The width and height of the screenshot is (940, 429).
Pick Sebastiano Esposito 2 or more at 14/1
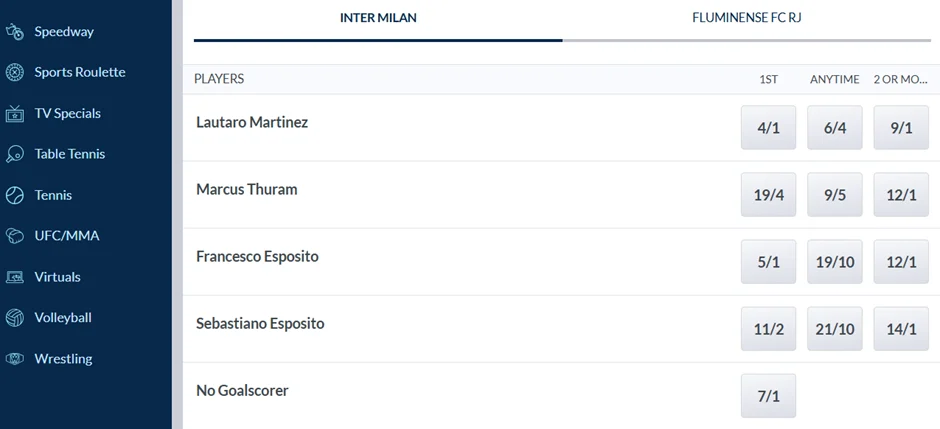click(x=901, y=329)
